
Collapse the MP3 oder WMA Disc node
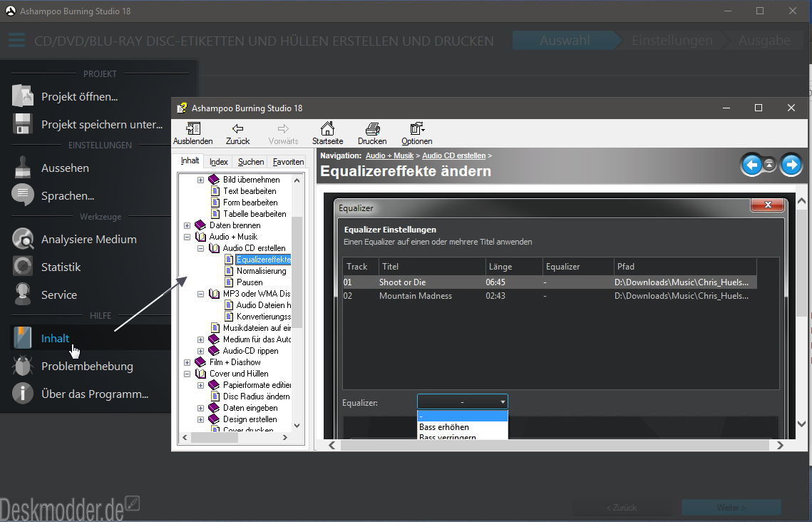click(x=200, y=294)
